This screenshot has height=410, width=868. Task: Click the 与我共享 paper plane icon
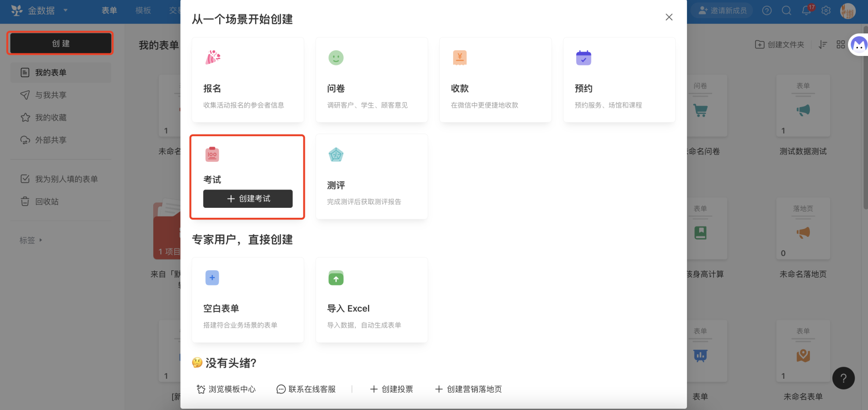click(25, 95)
